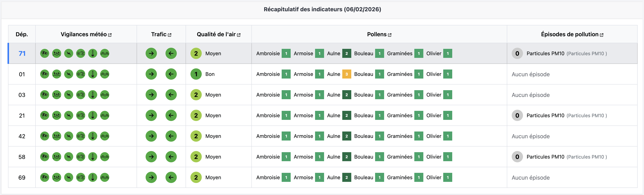Click the left-arrow traffic icon in row 71
The image size is (644, 195).
click(x=171, y=53)
